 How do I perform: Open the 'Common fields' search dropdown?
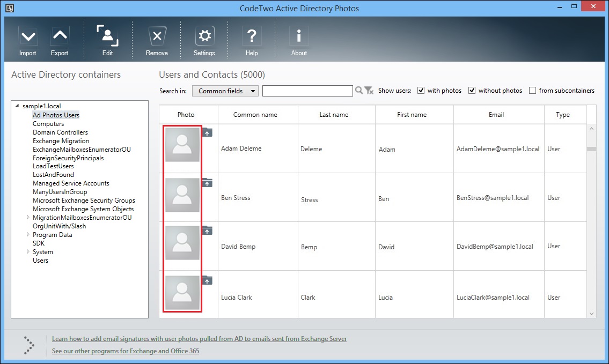(225, 91)
